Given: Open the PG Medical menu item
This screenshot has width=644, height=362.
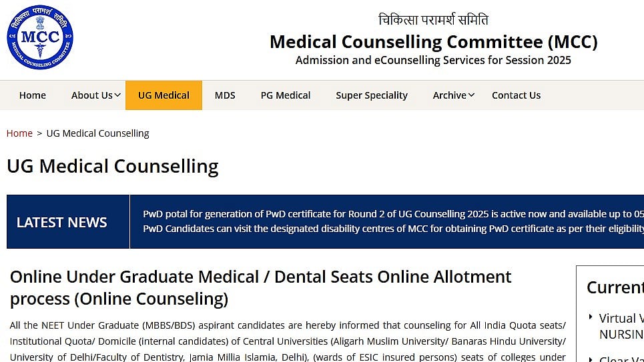Looking at the screenshot, I should click(286, 95).
